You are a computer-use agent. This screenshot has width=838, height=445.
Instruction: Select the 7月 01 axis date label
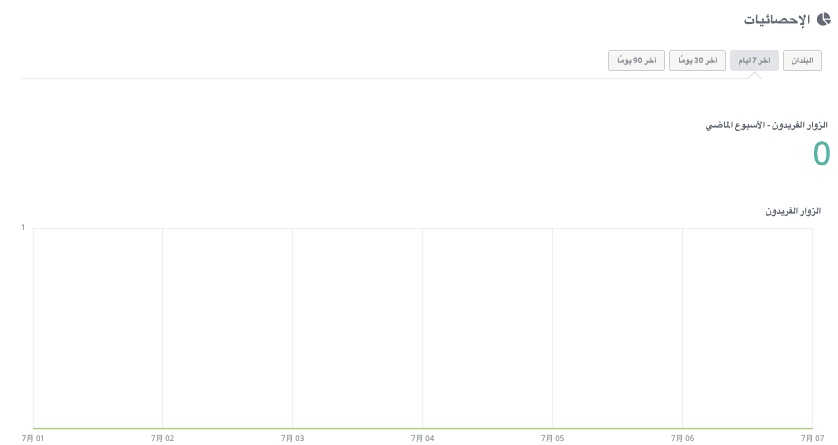coord(33,439)
